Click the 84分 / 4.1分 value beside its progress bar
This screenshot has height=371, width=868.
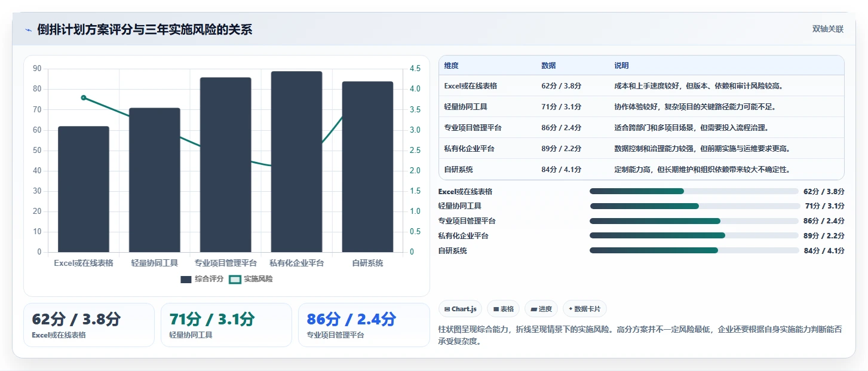(824, 251)
